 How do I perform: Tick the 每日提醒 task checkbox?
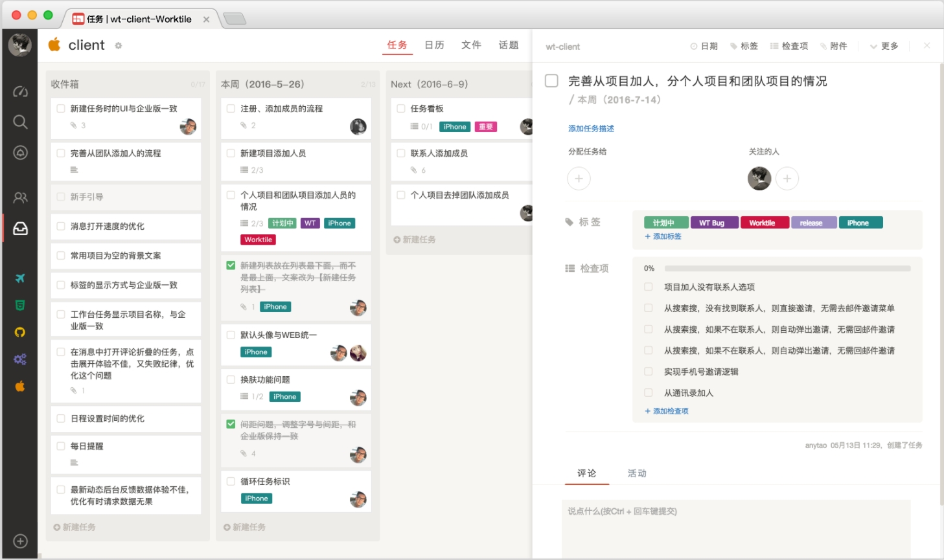pos(61,446)
